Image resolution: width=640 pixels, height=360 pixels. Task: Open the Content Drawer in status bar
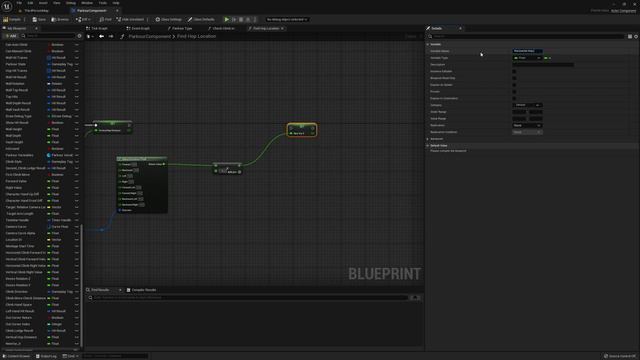[x=17, y=356]
